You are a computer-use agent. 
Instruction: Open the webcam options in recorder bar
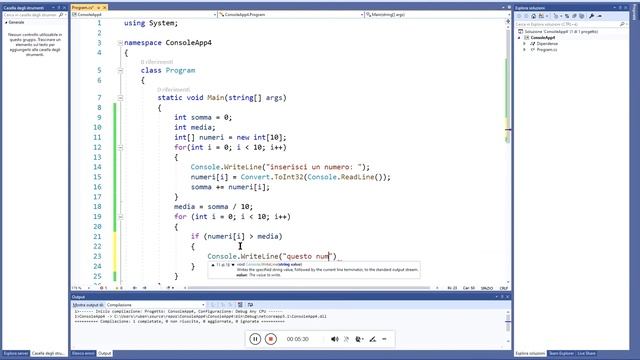click(x=359, y=339)
